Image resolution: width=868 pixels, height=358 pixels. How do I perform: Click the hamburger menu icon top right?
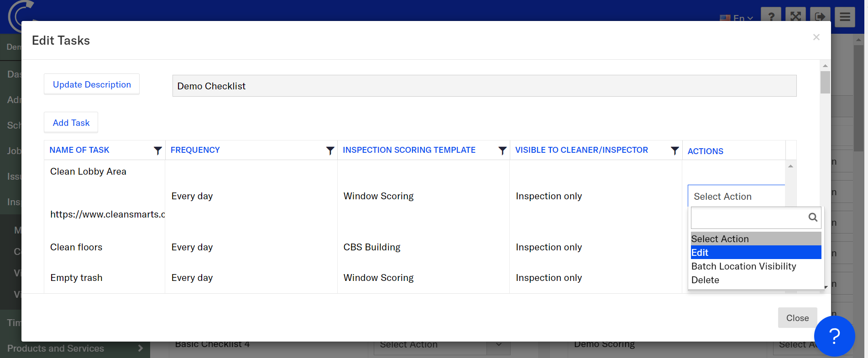(x=845, y=17)
